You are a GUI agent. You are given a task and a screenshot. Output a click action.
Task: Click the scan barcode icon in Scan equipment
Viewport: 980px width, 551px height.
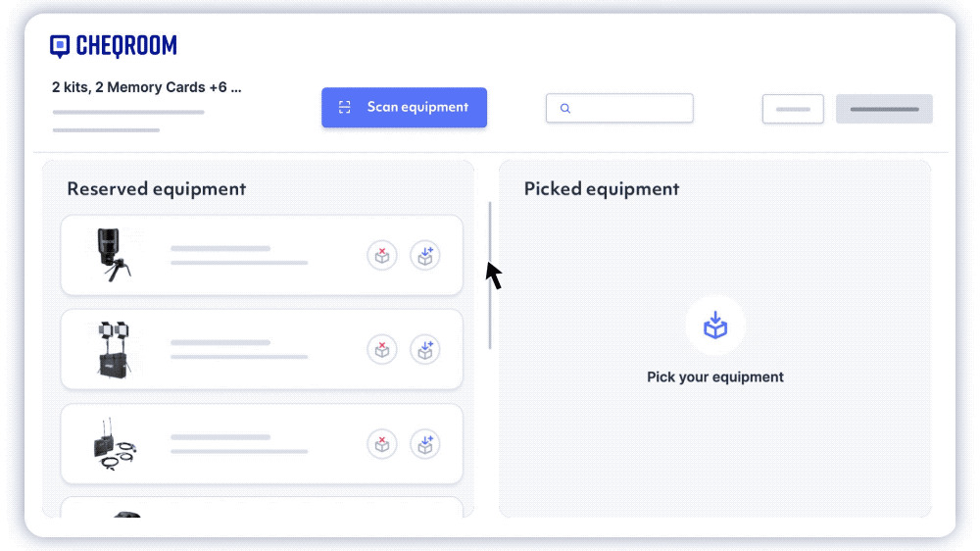344,108
